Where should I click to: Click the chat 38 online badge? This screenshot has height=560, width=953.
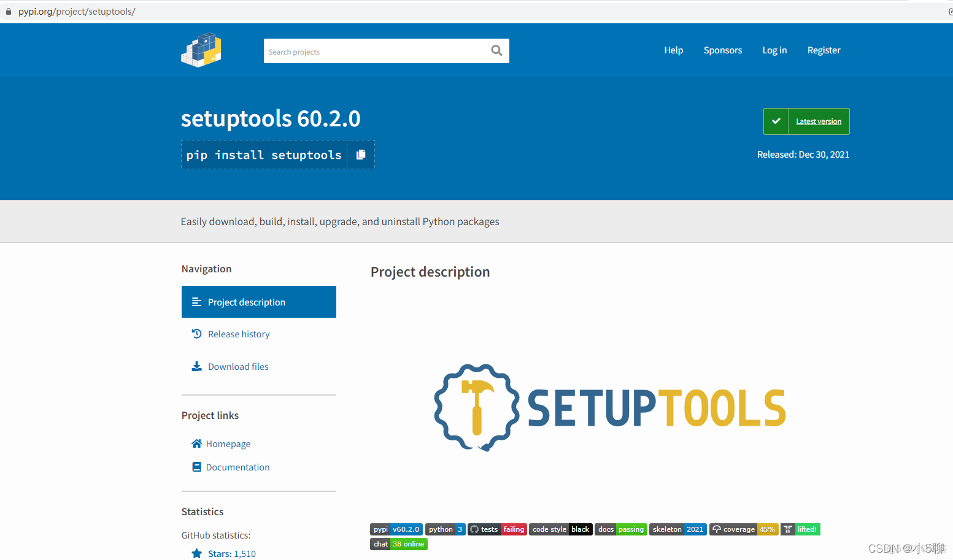(x=398, y=543)
